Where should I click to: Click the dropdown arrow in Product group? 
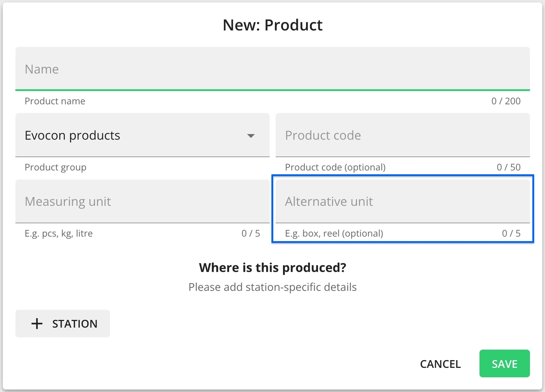click(x=251, y=136)
